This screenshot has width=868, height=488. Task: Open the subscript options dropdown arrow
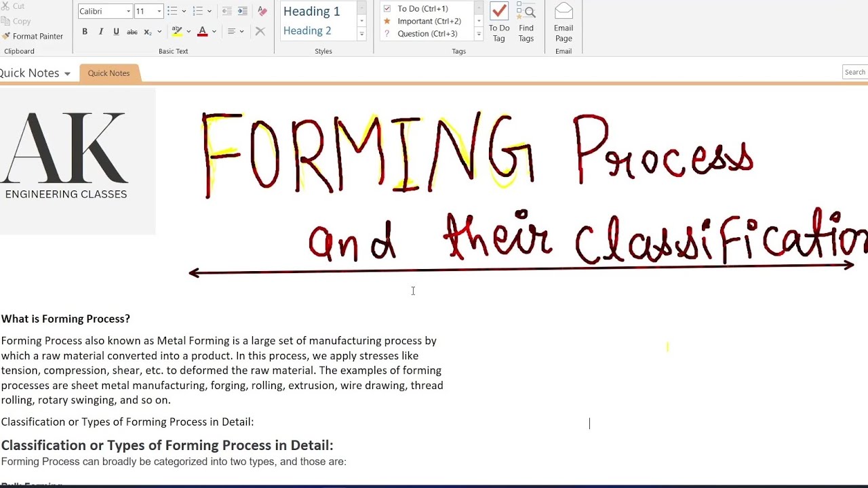159,31
